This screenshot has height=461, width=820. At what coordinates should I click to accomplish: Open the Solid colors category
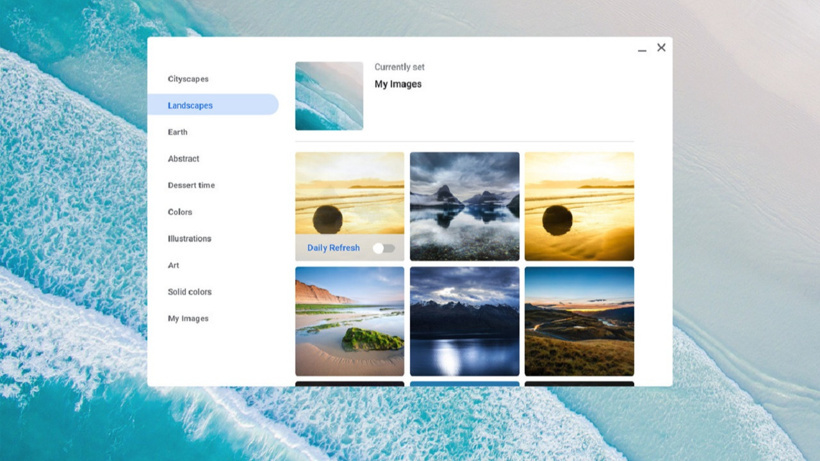(x=189, y=292)
